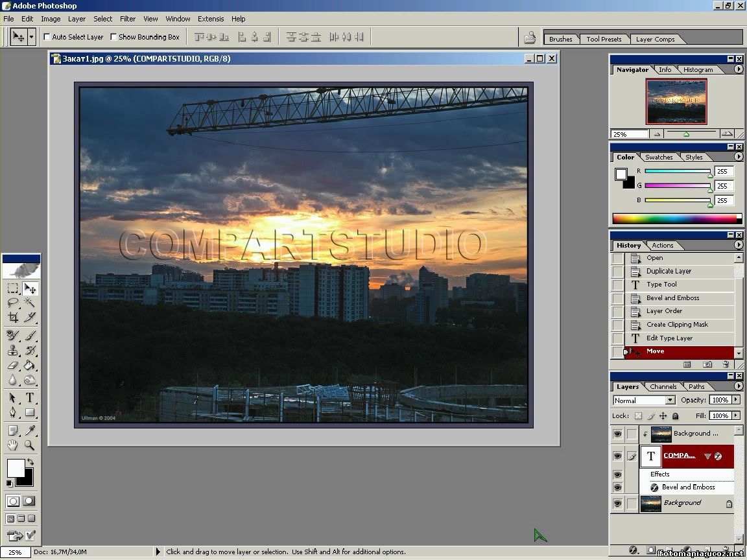Activate the Zoom magnifier tool
The width and height of the screenshot is (747, 560).
[x=30, y=445]
